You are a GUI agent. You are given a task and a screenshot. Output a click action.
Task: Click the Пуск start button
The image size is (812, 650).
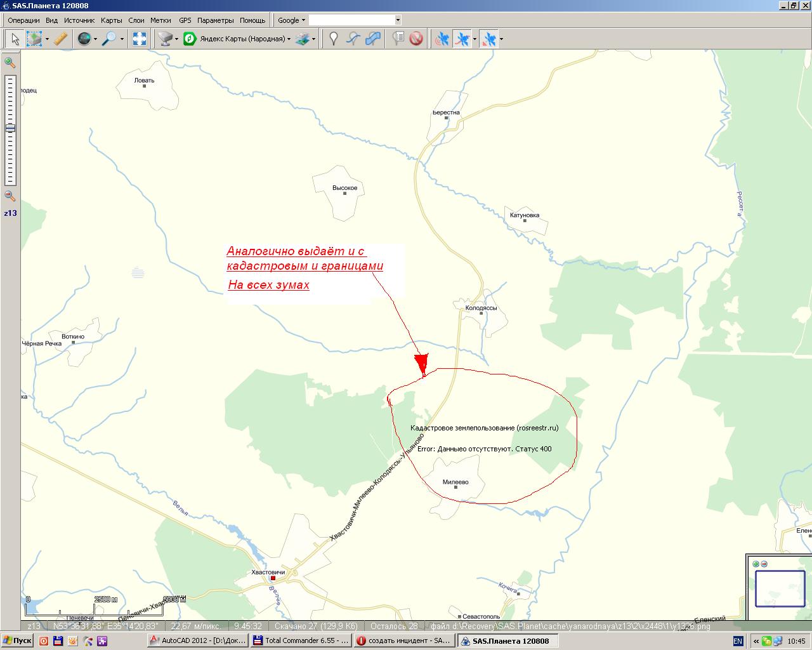pyautogui.click(x=17, y=641)
